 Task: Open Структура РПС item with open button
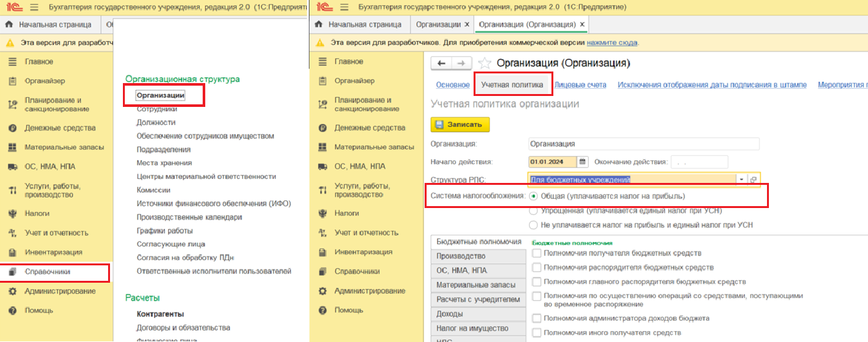point(753,180)
